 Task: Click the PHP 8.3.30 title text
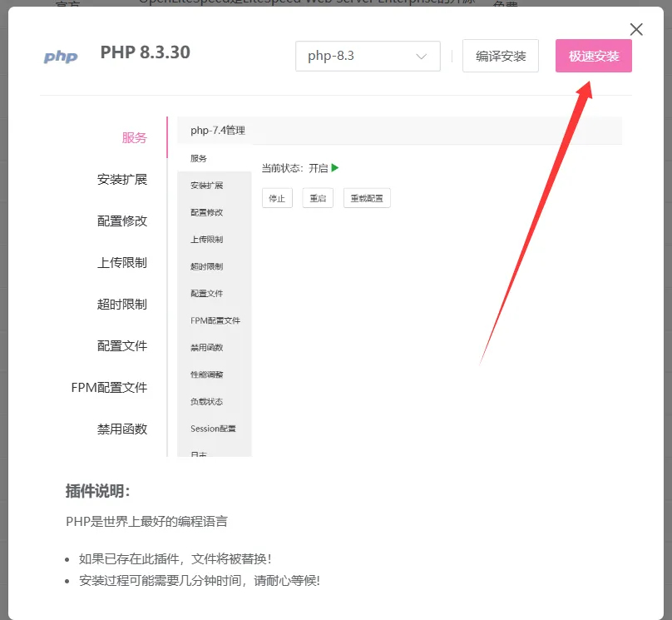[x=145, y=52]
